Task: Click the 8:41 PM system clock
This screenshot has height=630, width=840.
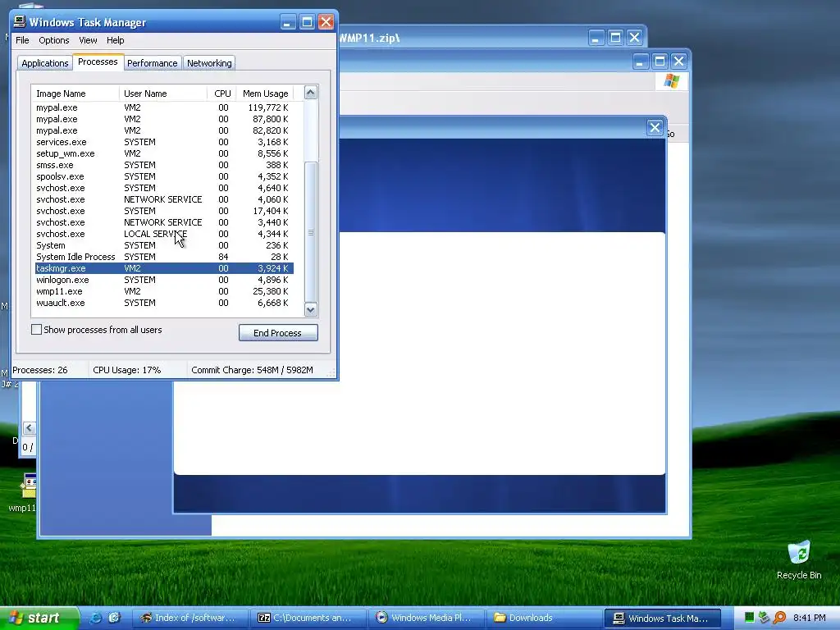Action: tap(809, 618)
